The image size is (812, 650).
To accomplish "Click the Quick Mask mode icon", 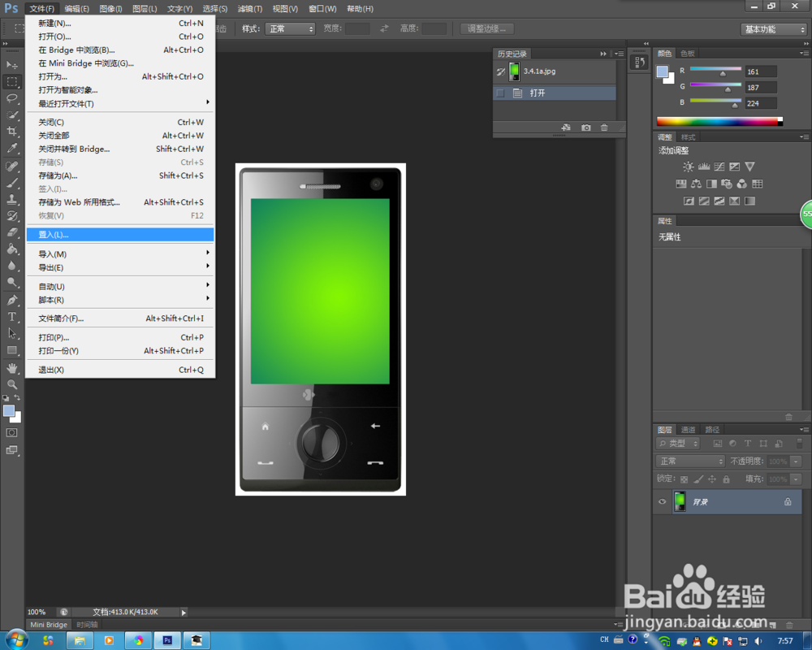I will (12, 433).
